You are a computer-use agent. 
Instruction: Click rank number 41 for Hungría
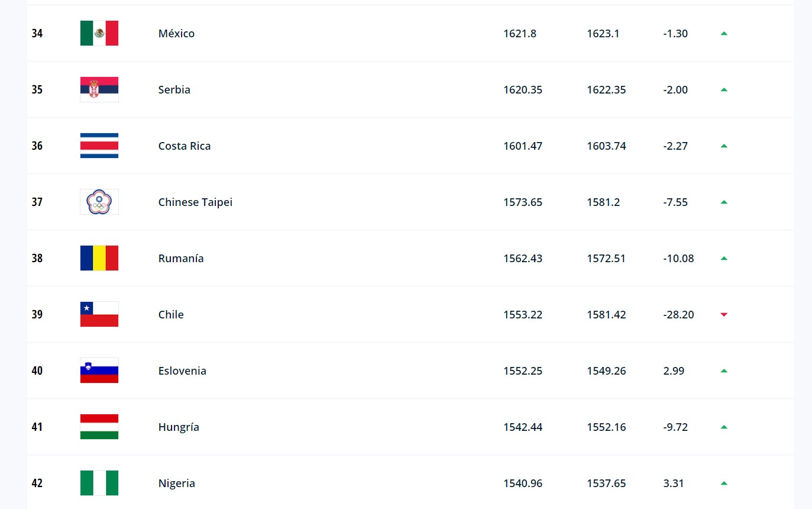(x=37, y=427)
